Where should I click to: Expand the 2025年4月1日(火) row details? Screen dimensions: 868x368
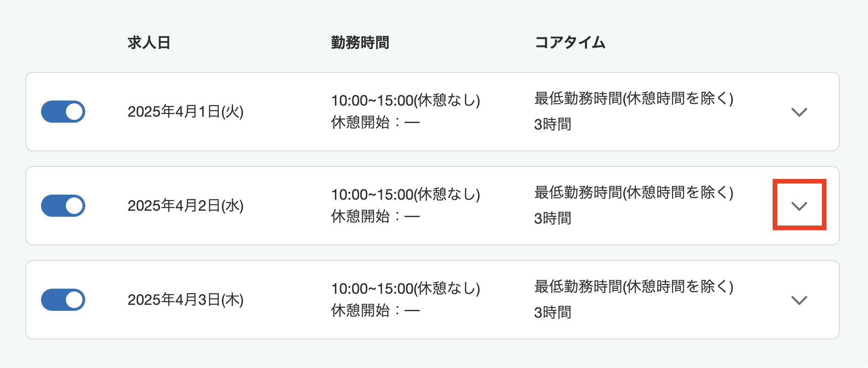(x=800, y=111)
